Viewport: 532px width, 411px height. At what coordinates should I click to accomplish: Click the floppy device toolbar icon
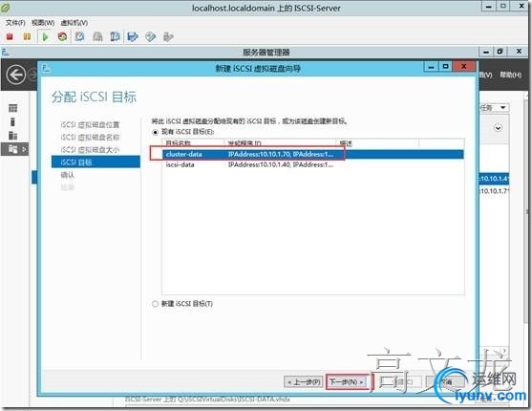tap(133, 36)
